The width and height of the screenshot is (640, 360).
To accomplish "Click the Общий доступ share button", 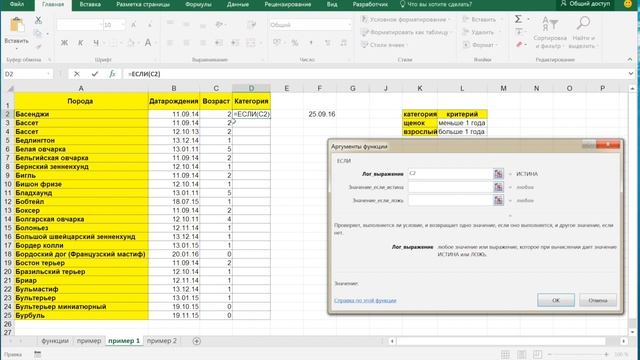I will 585,4.
